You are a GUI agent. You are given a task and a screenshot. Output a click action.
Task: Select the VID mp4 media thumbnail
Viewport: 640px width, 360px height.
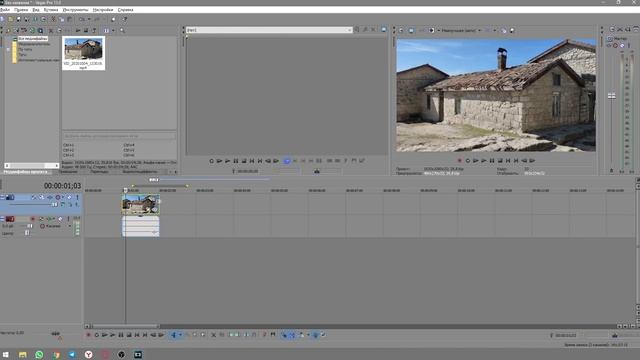point(83,53)
